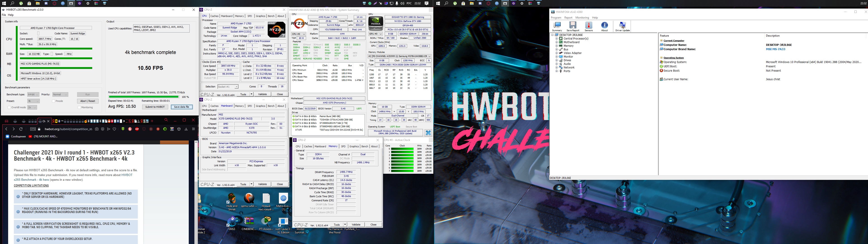Close the active hwbot browser tab
Screen dimensions: 868x244
(48, 121)
